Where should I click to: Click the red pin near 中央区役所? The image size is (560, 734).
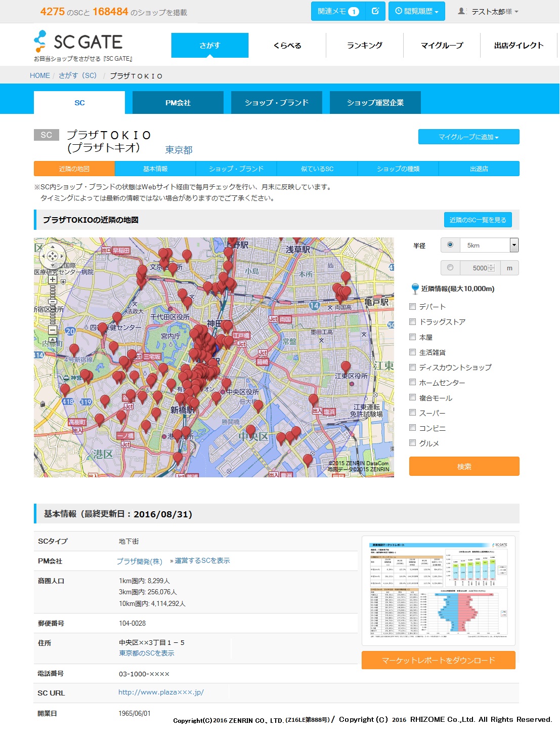click(x=226, y=385)
